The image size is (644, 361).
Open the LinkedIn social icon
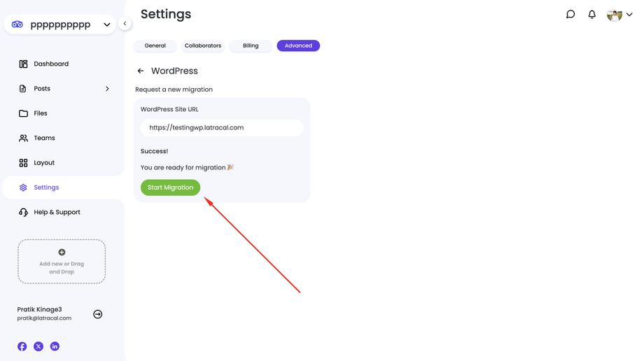click(x=55, y=346)
